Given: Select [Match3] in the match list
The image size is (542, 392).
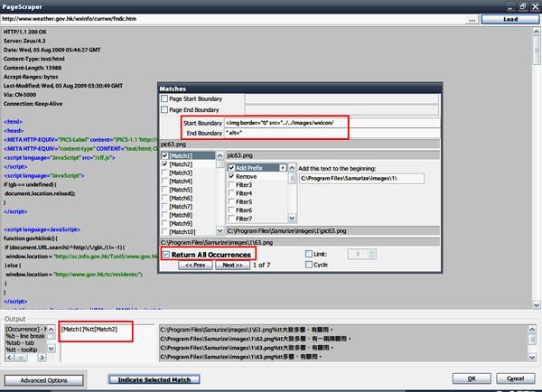Looking at the screenshot, I should click(x=181, y=173).
